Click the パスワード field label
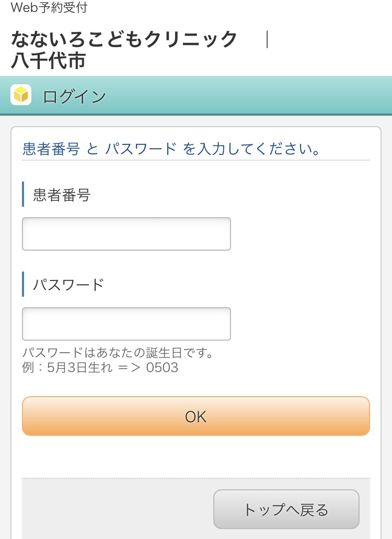Viewport: 392px width, 539px height. (x=68, y=285)
